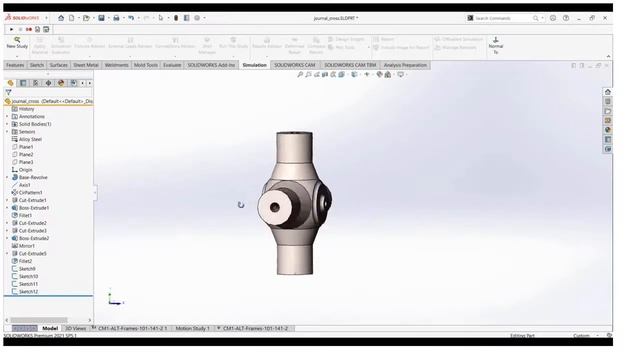Expand the Base-Revolve feature
Viewport: 640px width, 360px height.
[7, 178]
